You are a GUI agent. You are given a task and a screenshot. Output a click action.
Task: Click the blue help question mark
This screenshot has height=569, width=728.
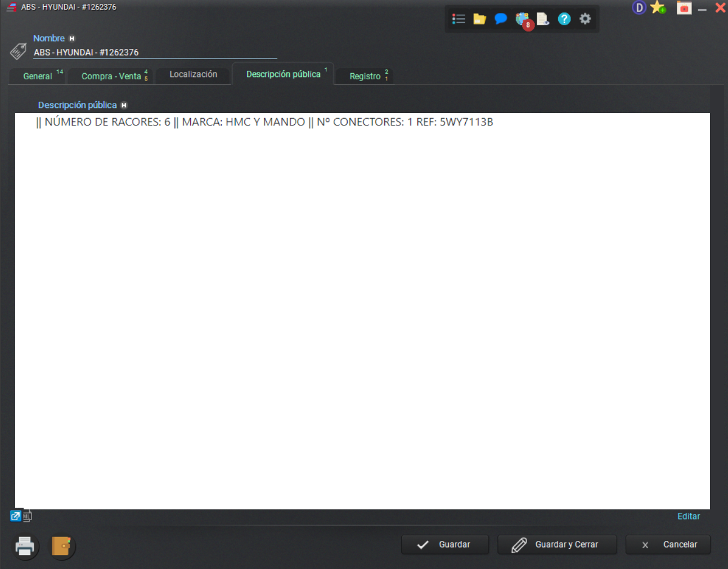click(564, 19)
